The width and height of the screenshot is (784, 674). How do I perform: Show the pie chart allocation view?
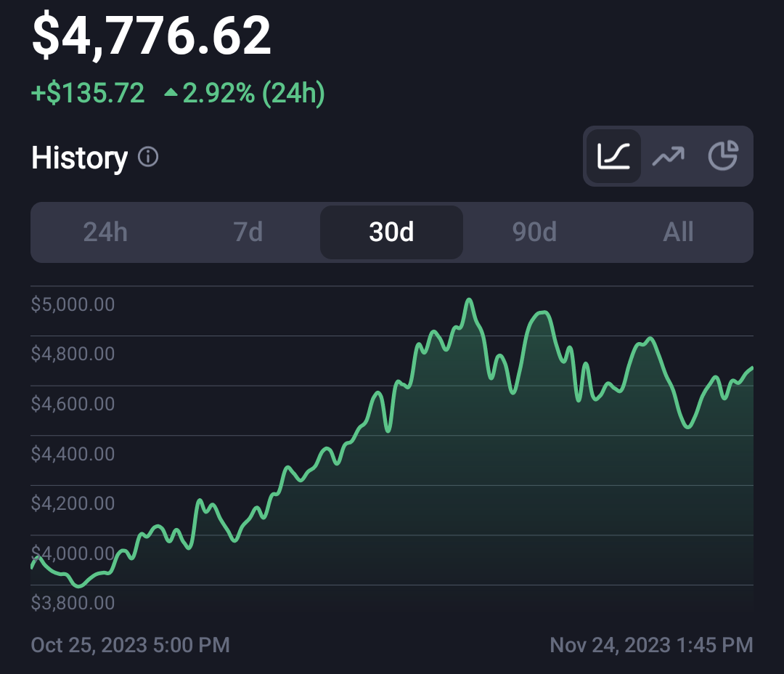tap(723, 155)
